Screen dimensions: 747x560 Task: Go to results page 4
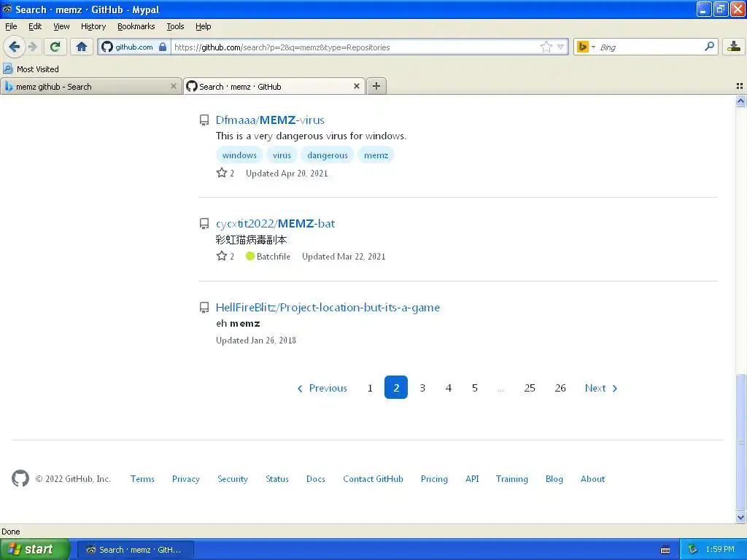pyautogui.click(x=449, y=388)
